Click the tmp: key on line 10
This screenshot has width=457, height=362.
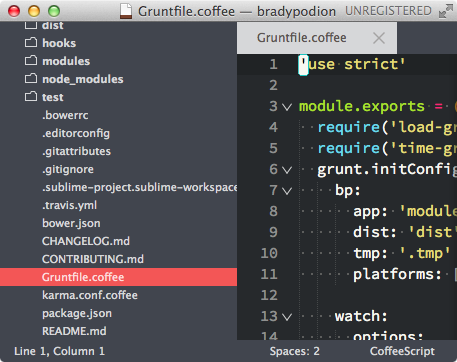370,253
